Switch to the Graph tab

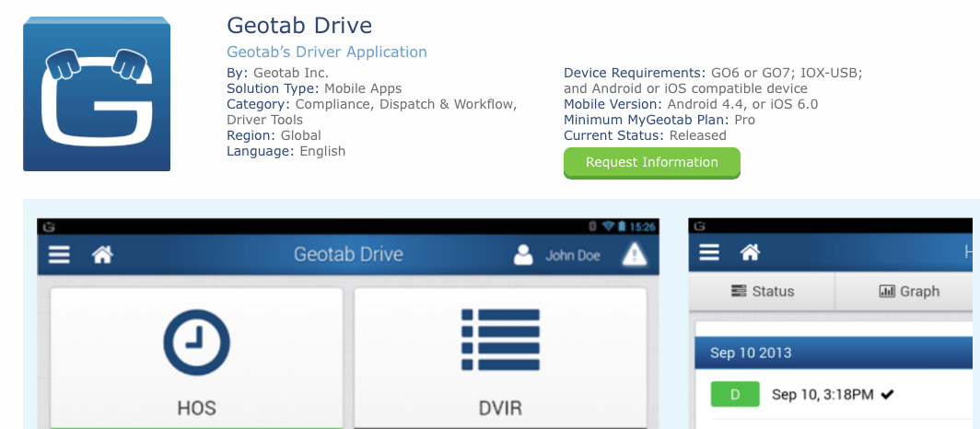[x=909, y=291]
